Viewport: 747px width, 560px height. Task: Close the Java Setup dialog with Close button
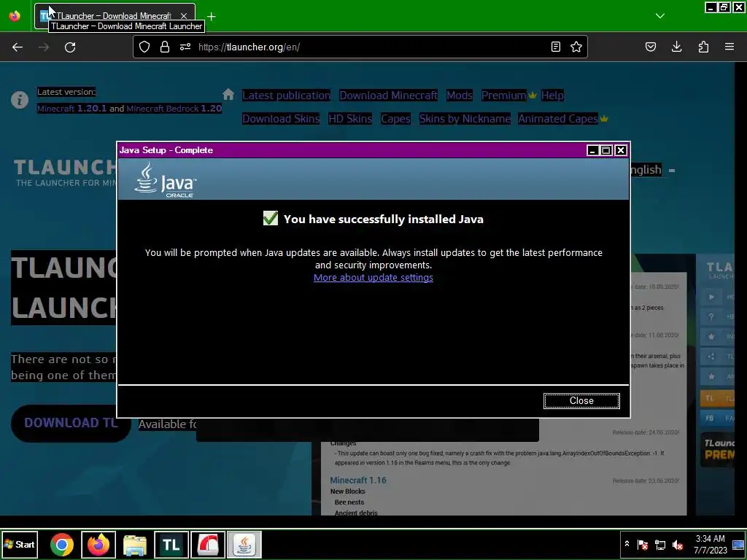(581, 400)
